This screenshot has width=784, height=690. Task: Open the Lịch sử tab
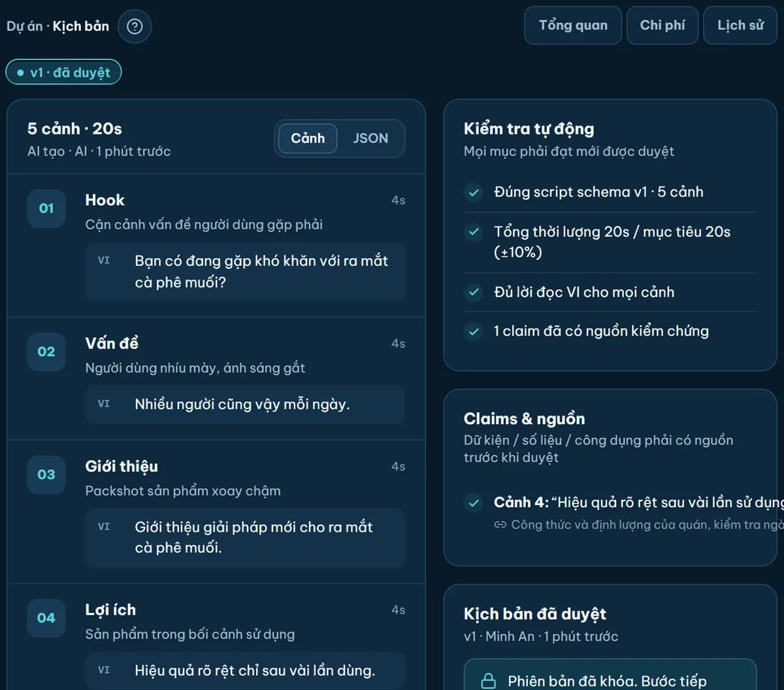click(740, 25)
